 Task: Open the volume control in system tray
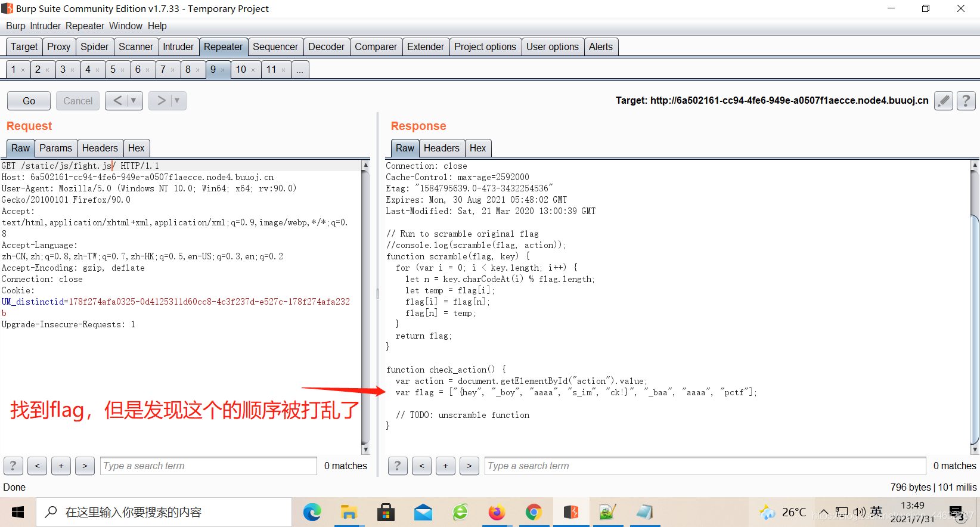tap(859, 512)
